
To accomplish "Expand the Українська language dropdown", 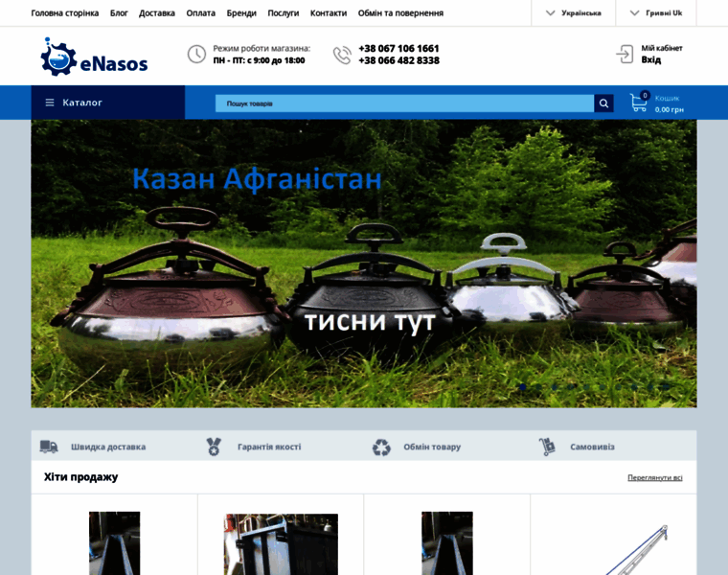I will click(x=574, y=13).
